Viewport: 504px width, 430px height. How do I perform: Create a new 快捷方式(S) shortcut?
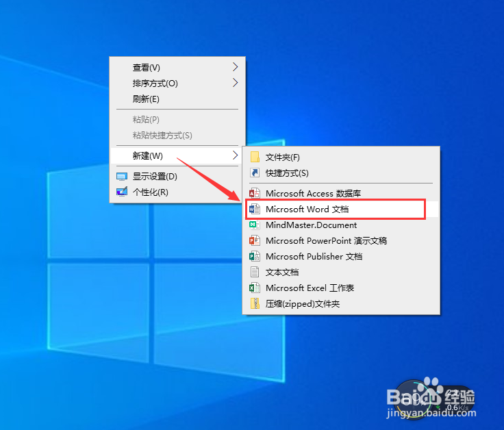pos(341,173)
